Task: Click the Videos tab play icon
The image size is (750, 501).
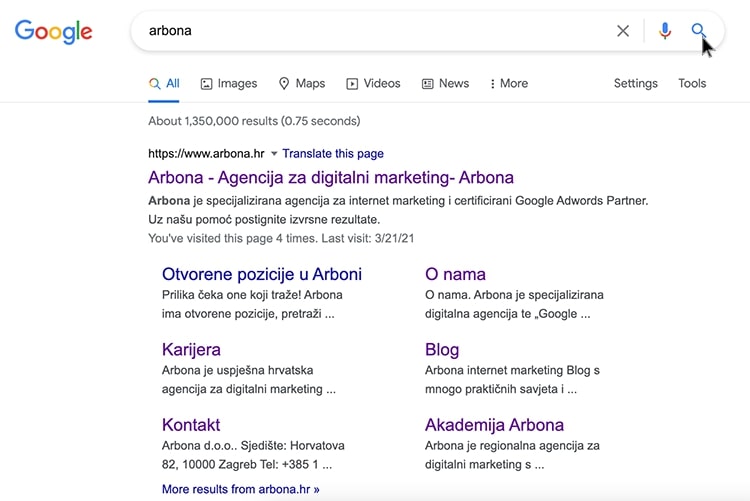Action: pos(352,84)
